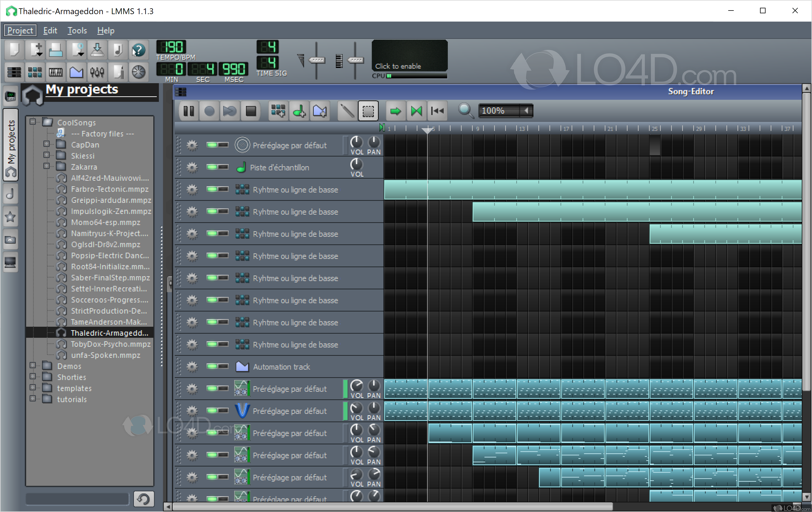The width and height of the screenshot is (812, 512).
Task: Select the Edit selection mode in Song Editor
Action: [x=368, y=111]
